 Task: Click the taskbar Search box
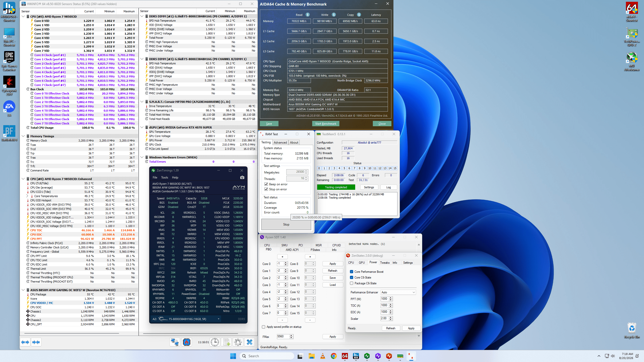[x=267, y=356]
